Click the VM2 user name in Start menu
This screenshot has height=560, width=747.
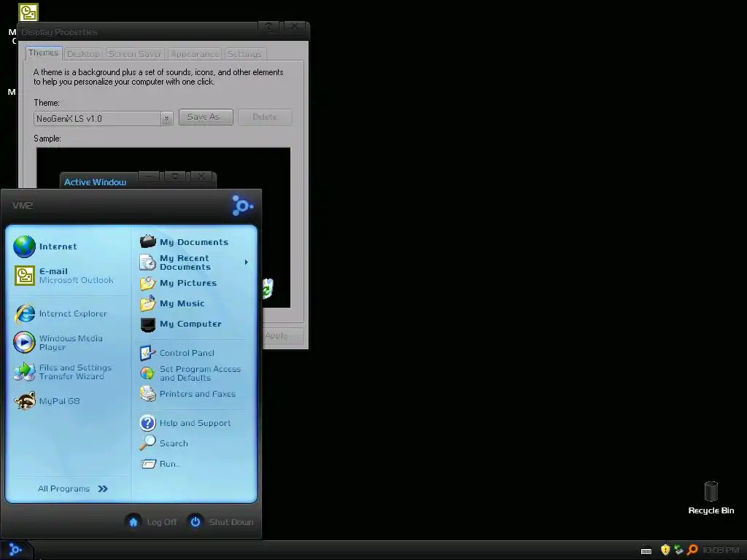[23, 205]
